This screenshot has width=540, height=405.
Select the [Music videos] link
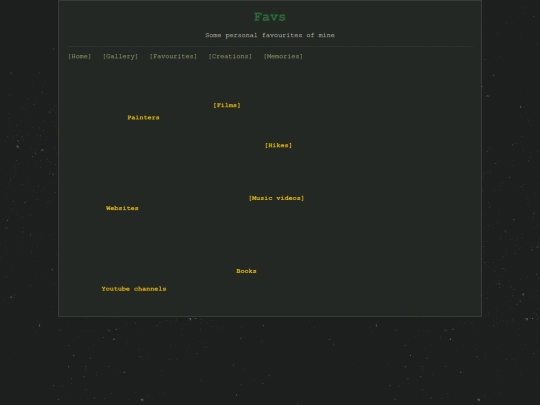pos(276,198)
